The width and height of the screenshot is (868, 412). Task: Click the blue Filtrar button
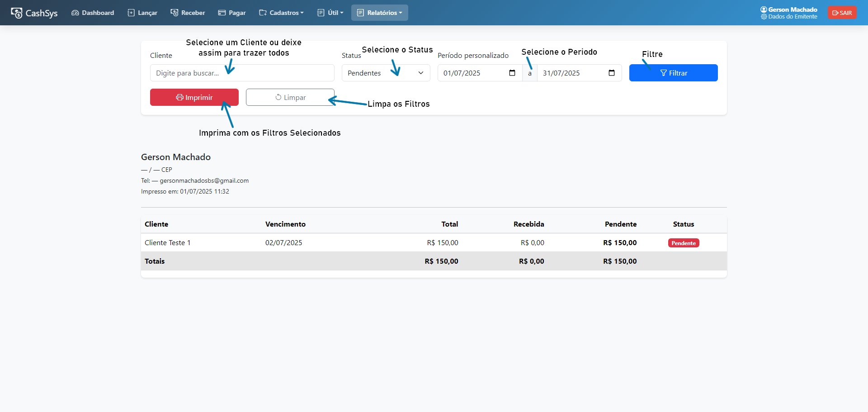coord(673,73)
